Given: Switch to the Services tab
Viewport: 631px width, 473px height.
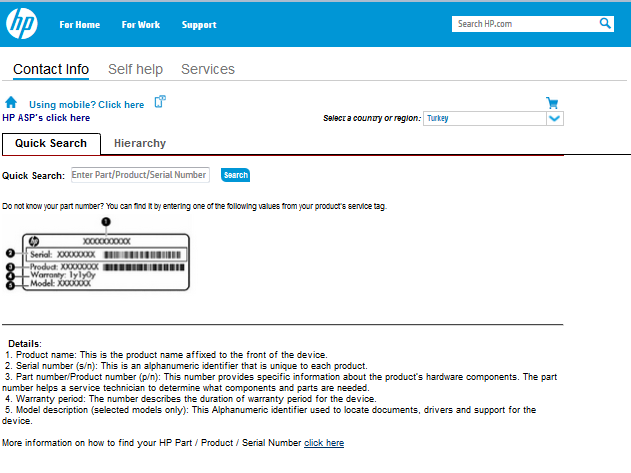Looking at the screenshot, I should 208,69.
